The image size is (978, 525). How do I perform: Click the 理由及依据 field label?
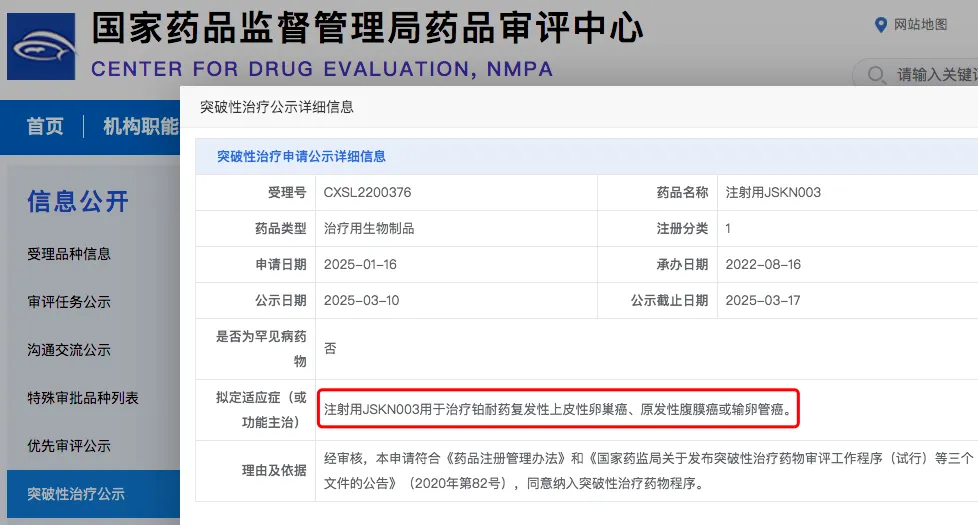click(x=274, y=471)
